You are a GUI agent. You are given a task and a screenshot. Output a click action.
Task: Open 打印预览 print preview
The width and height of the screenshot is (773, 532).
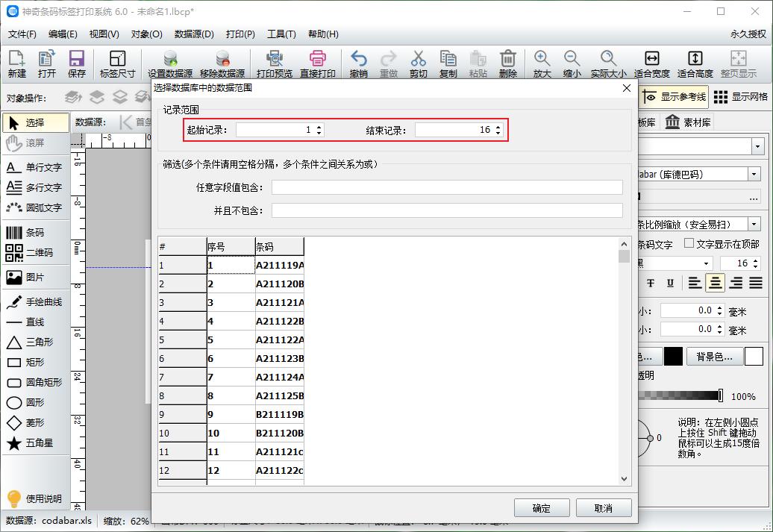tap(275, 63)
